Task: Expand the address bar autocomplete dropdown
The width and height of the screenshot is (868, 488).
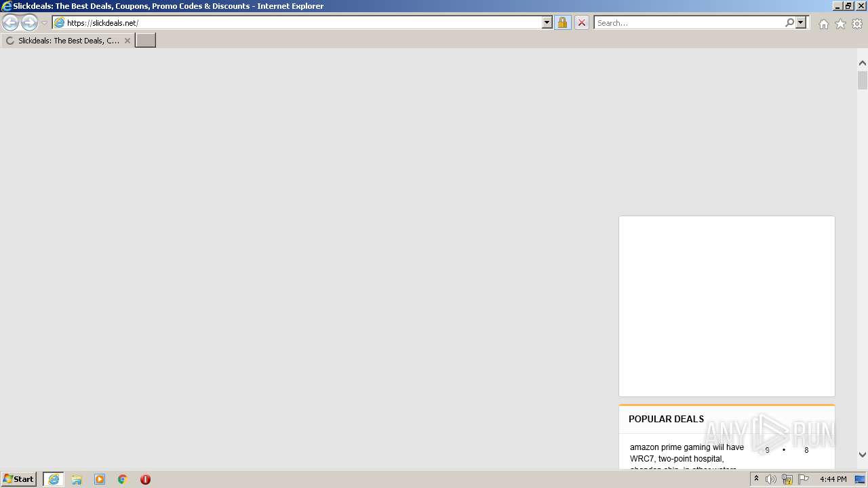Action: pos(547,23)
